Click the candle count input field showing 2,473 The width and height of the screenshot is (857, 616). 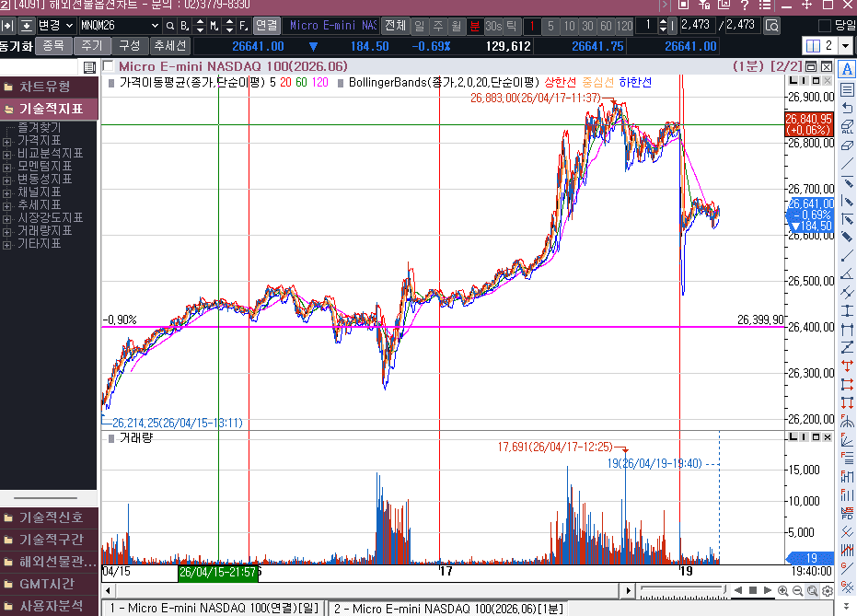coord(695,25)
